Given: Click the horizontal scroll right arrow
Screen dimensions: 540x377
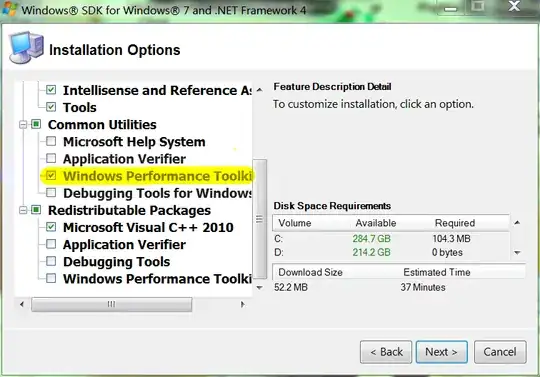Looking at the screenshot, I should 243,304.
